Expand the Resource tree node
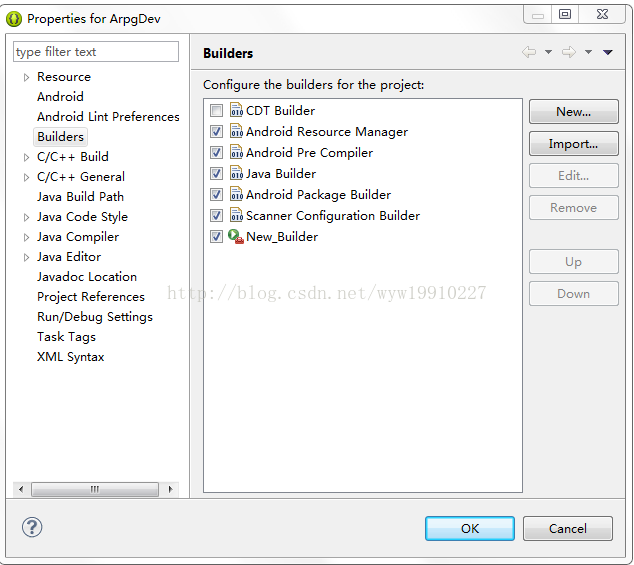The height and width of the screenshot is (565, 634). [x=26, y=77]
